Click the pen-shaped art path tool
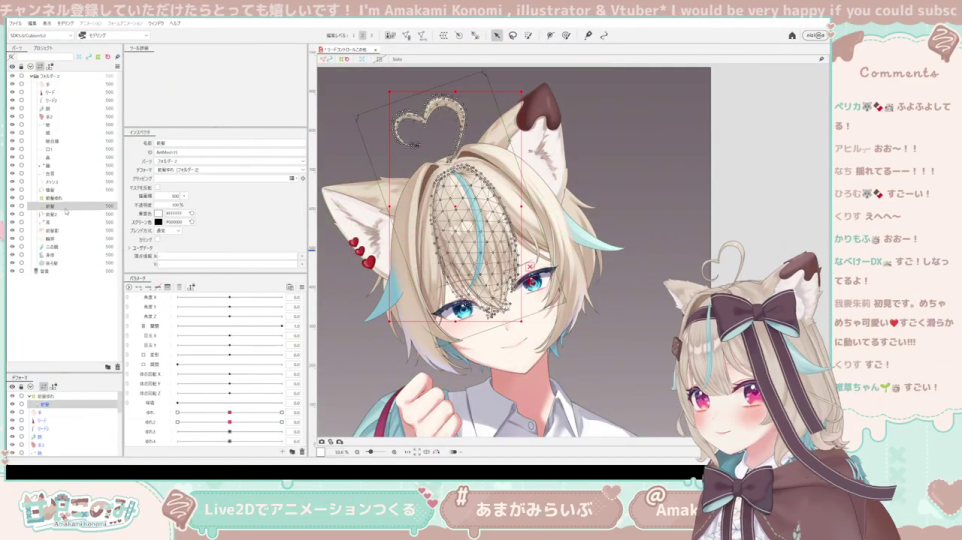Image resolution: width=962 pixels, height=540 pixels. pyautogui.click(x=588, y=36)
